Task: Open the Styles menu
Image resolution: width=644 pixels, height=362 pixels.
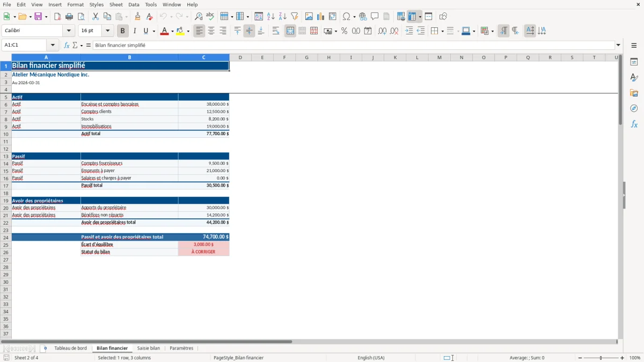Action: (x=97, y=4)
